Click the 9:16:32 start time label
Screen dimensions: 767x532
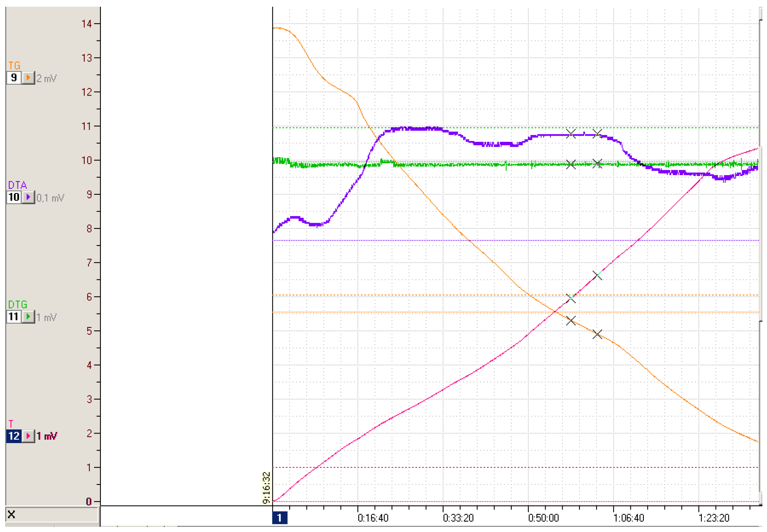pyautogui.click(x=266, y=488)
